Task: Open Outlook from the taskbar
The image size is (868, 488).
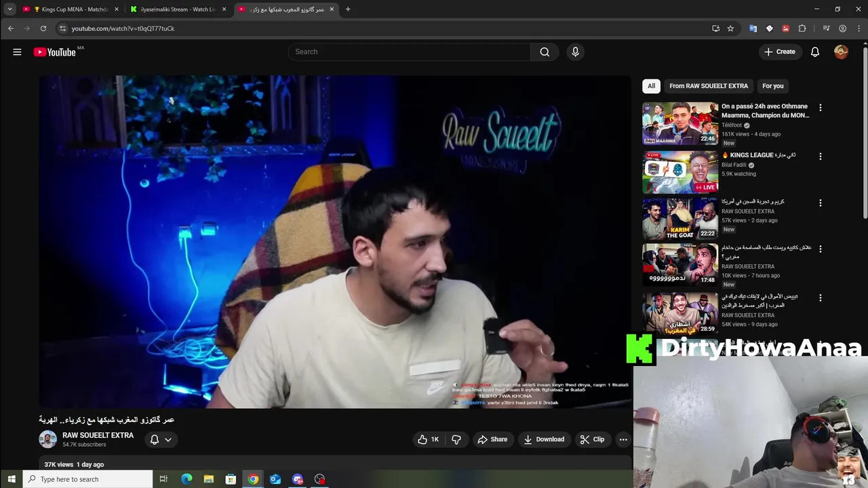Action: 275,479
